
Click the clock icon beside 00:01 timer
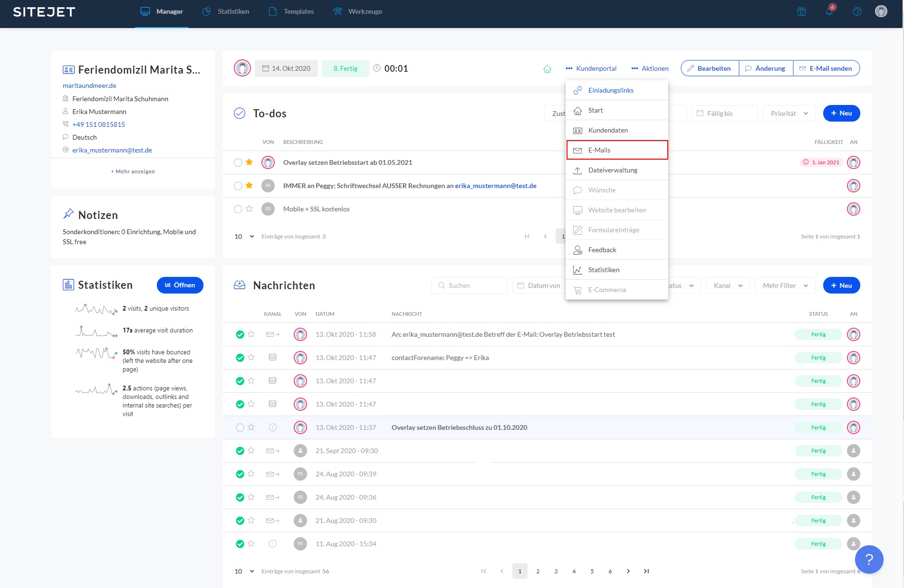pyautogui.click(x=377, y=68)
